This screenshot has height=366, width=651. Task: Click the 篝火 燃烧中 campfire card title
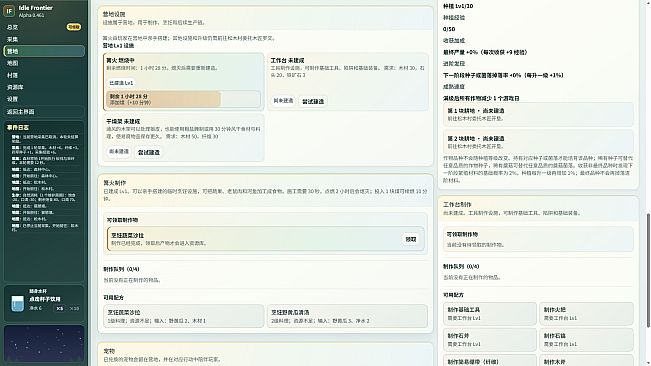coord(120,61)
